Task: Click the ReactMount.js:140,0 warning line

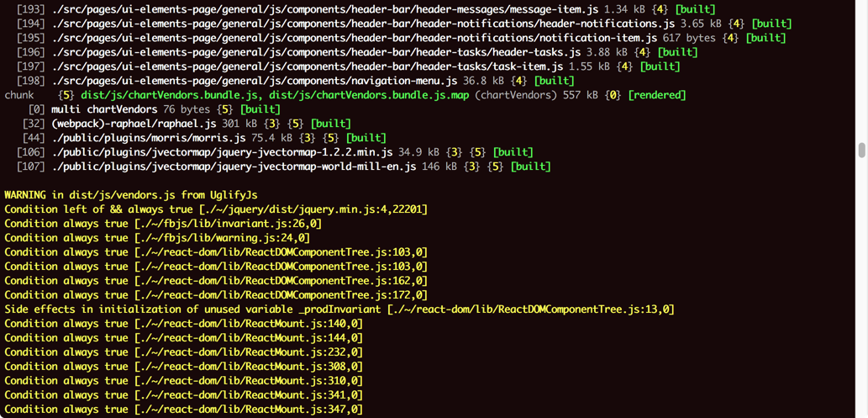Action: tap(183, 323)
